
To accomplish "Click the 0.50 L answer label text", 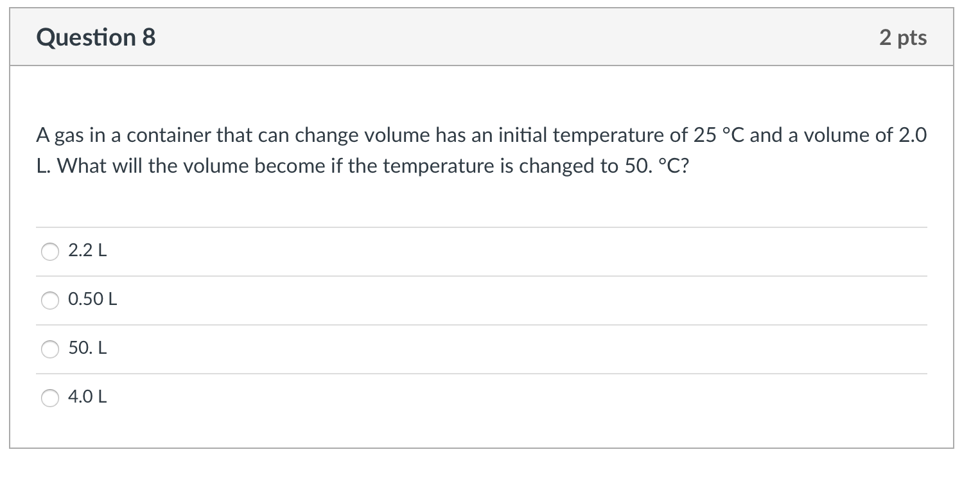I will coord(92,299).
